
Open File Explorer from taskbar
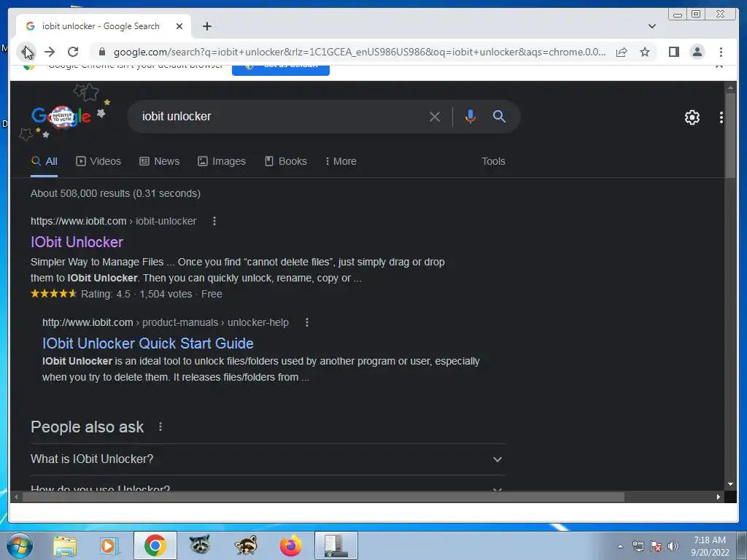pyautogui.click(x=64, y=545)
